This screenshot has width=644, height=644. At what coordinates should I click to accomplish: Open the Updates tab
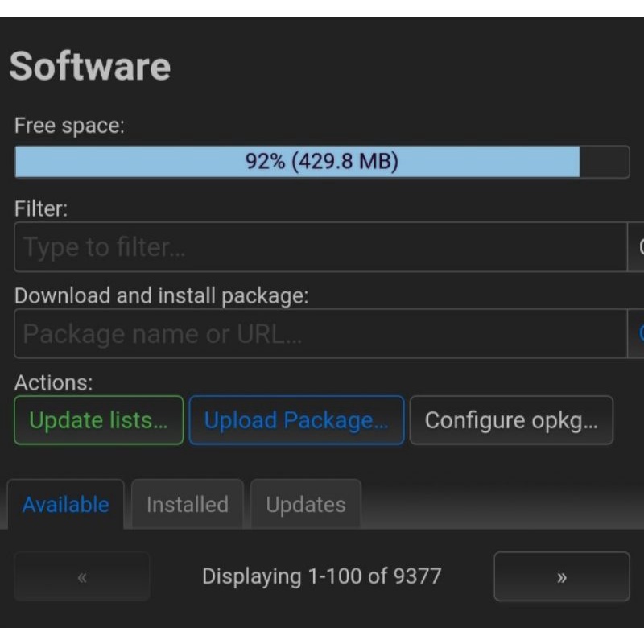306,505
